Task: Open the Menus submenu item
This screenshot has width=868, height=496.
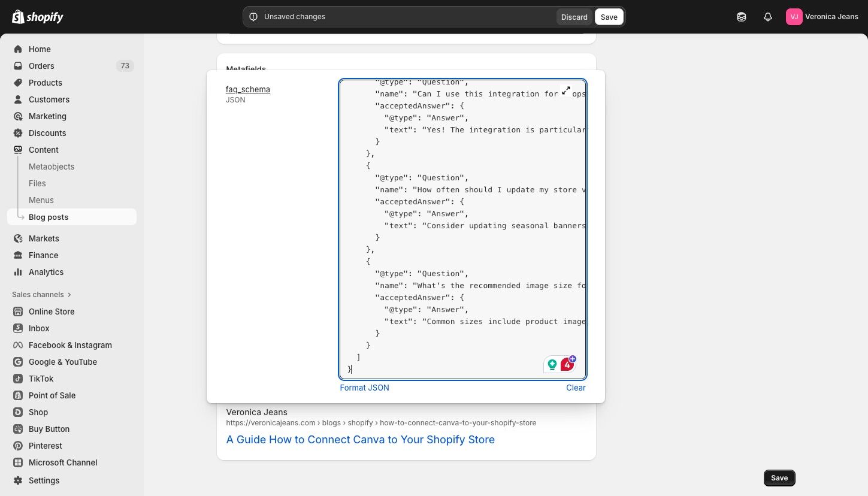Action: [x=41, y=200]
